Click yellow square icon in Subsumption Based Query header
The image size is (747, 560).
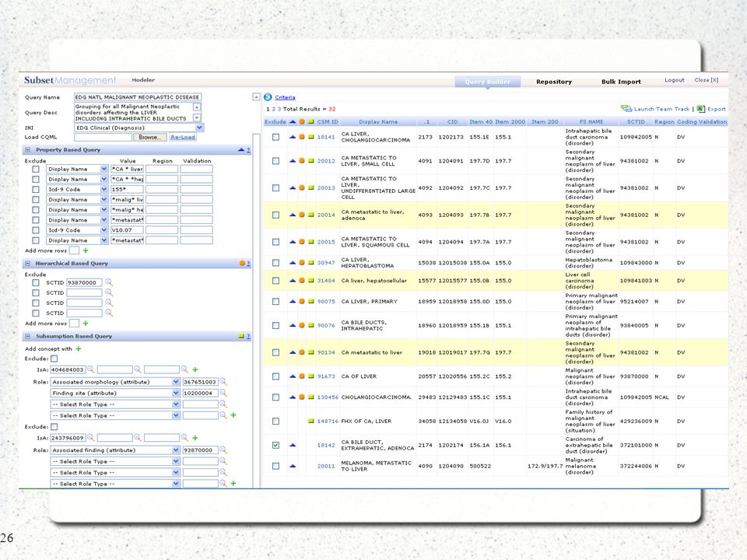click(x=241, y=336)
